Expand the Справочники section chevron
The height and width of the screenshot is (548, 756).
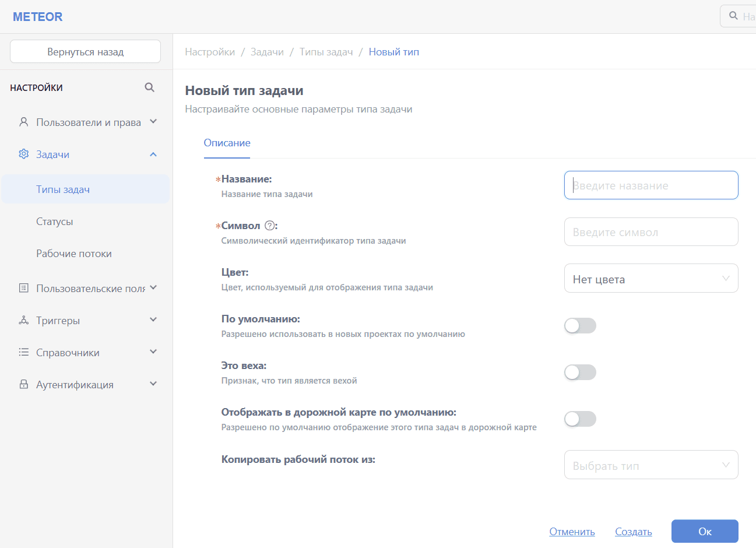153,352
